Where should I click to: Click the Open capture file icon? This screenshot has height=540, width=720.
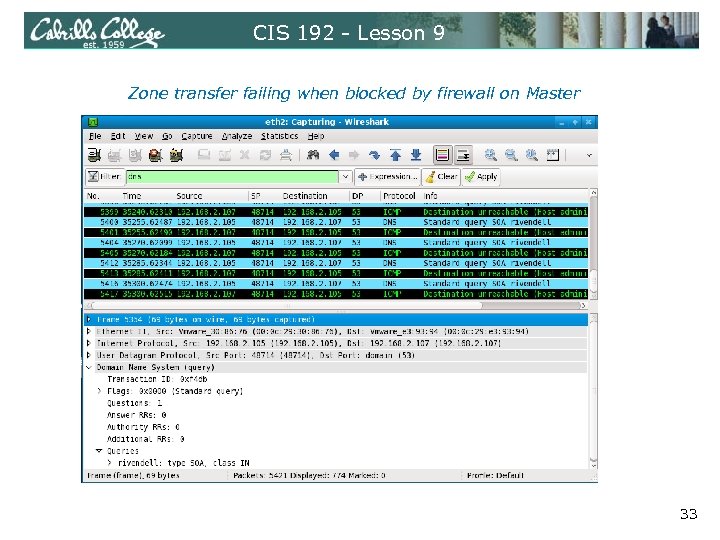click(x=204, y=155)
